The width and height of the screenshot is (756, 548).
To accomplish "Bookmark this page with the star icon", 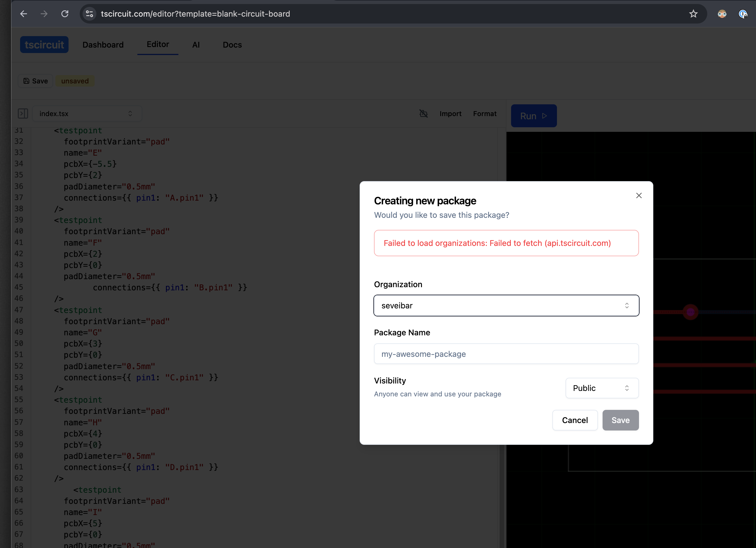I will [x=693, y=14].
